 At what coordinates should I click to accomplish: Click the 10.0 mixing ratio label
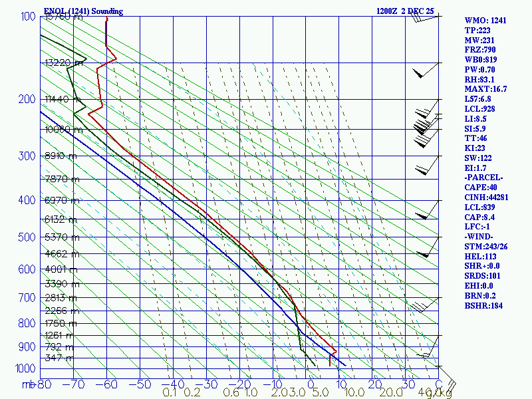[354, 392]
